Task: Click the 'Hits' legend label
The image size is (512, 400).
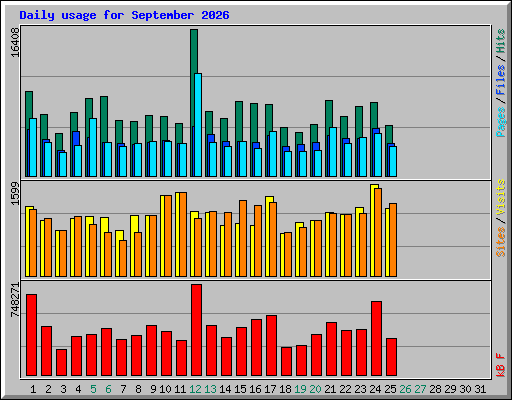Action: click(500, 41)
